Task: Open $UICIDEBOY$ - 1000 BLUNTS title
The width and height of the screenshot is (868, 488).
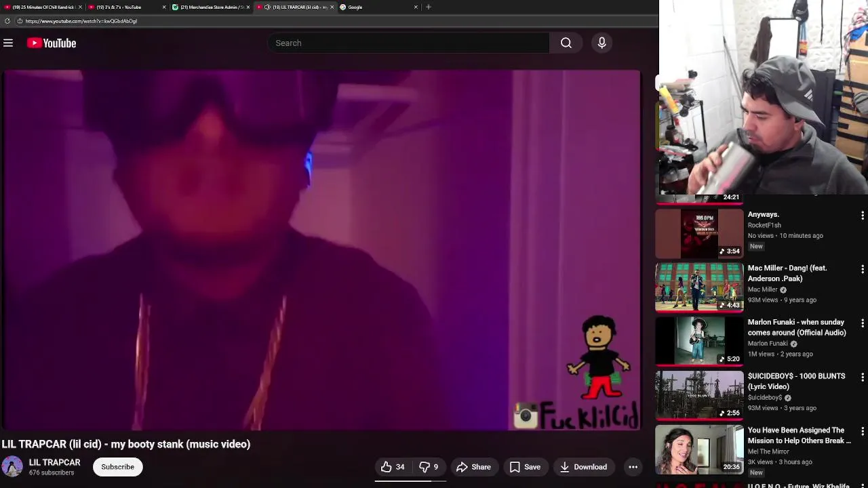Action: click(x=796, y=381)
